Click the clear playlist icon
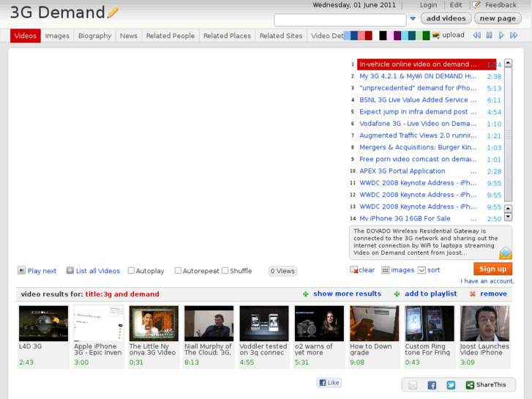This screenshot has height=399, width=532. coord(354,270)
